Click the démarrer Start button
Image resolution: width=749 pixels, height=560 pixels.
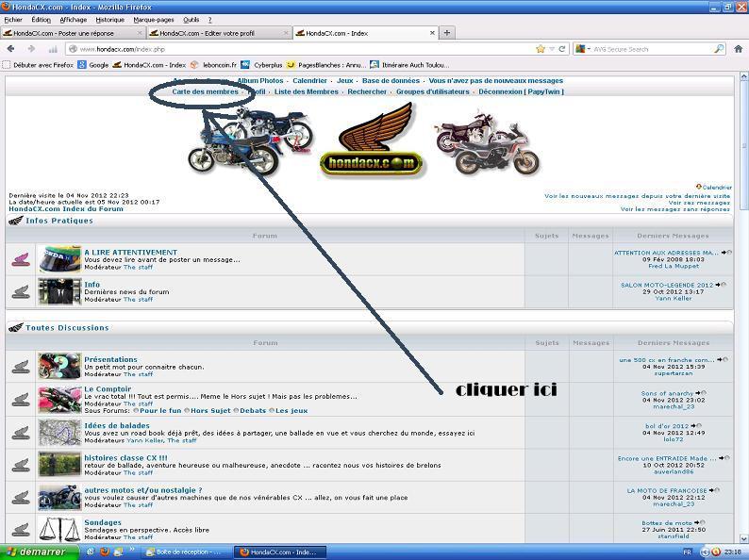pos(40,552)
